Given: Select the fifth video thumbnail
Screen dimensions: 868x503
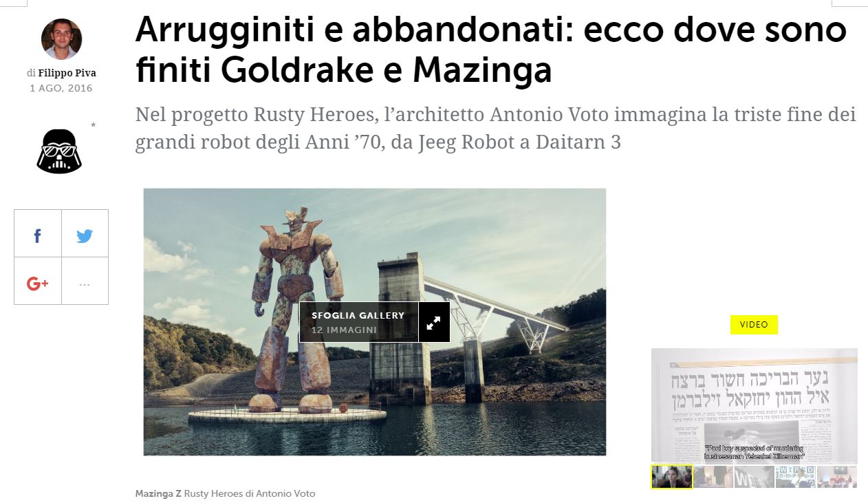Looking at the screenshot, I should pos(837,477).
